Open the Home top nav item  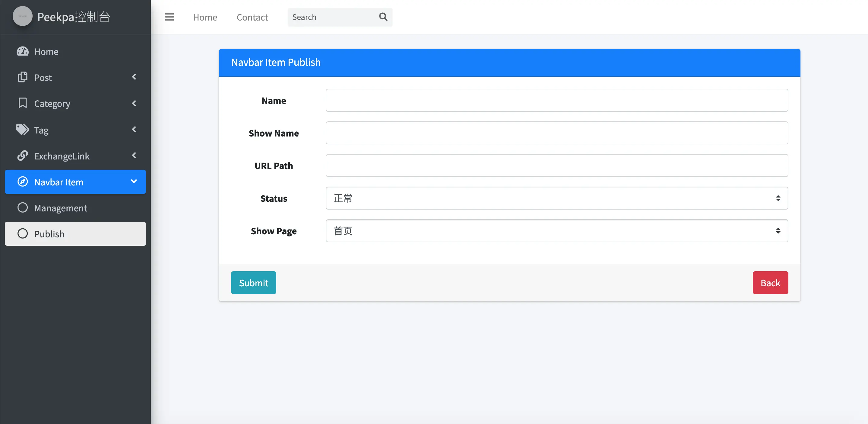click(x=205, y=17)
